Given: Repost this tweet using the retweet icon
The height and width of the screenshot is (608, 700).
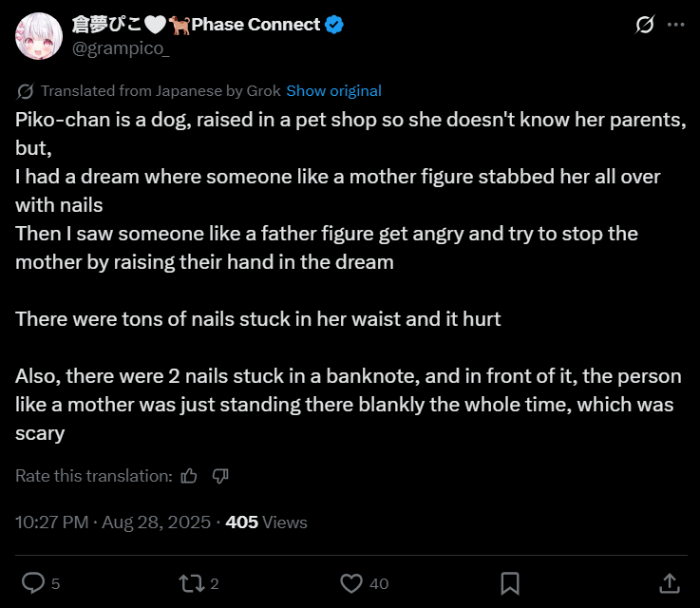Looking at the screenshot, I should click(x=191, y=582).
